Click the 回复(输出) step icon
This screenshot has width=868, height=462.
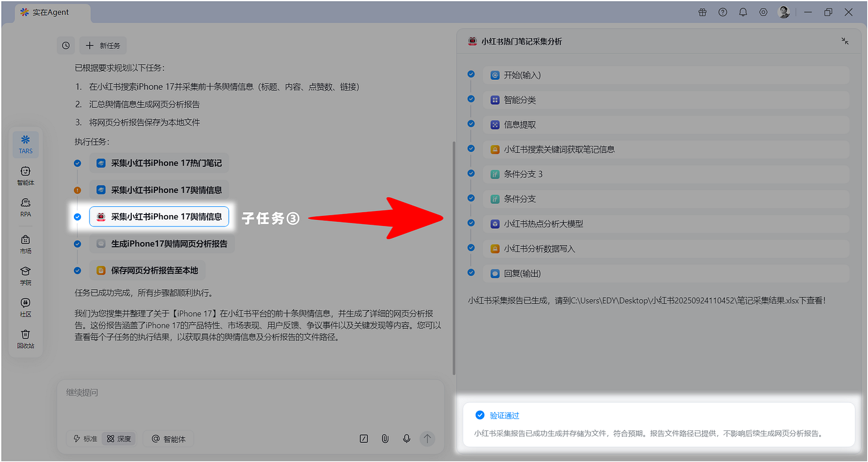[495, 273]
